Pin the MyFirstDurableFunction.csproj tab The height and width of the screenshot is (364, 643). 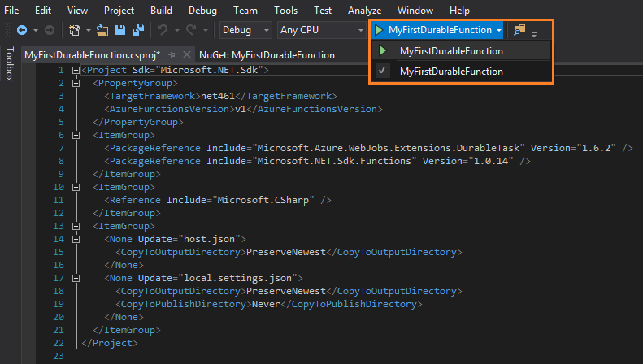(x=172, y=54)
